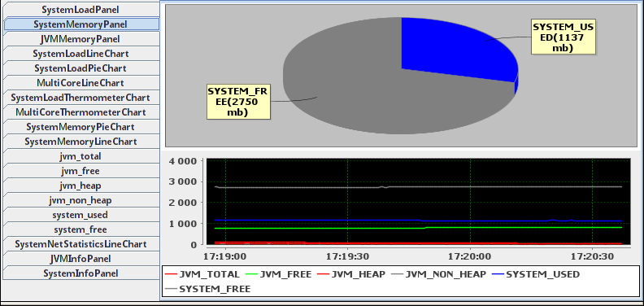The height and width of the screenshot is (306, 644).
Task: Switch to the SystemMemoryPieChart tab
Action: tap(81, 127)
